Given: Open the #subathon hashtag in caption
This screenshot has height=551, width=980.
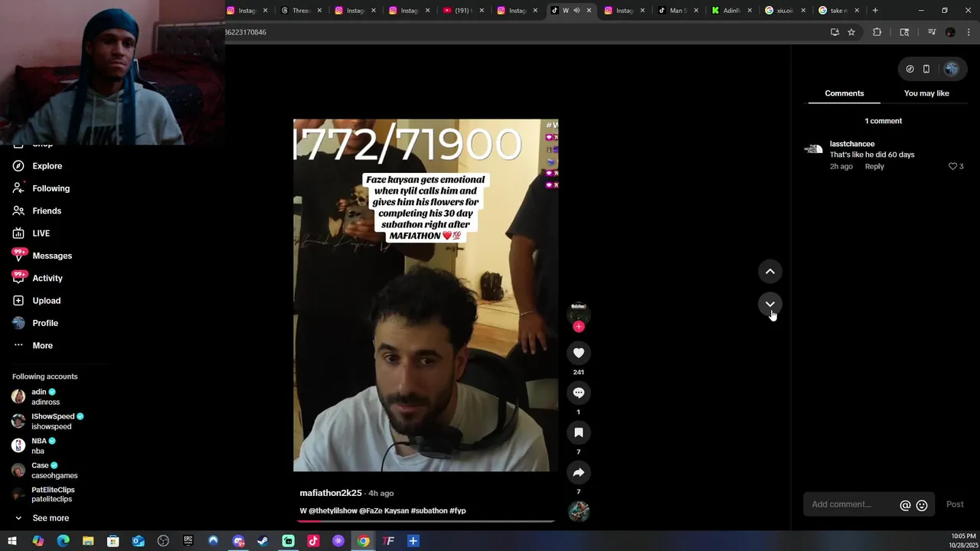Looking at the screenshot, I should click(x=429, y=510).
